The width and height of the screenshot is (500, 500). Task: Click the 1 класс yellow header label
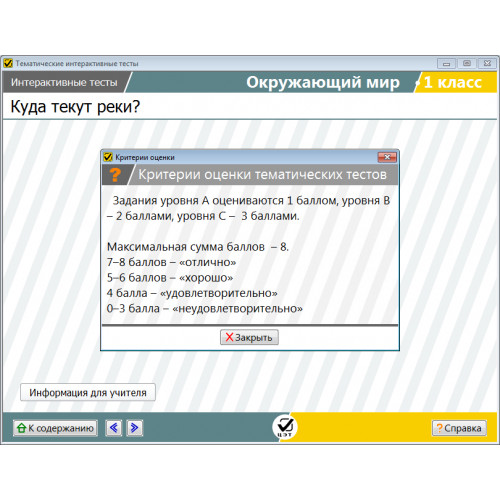pyautogui.click(x=453, y=82)
